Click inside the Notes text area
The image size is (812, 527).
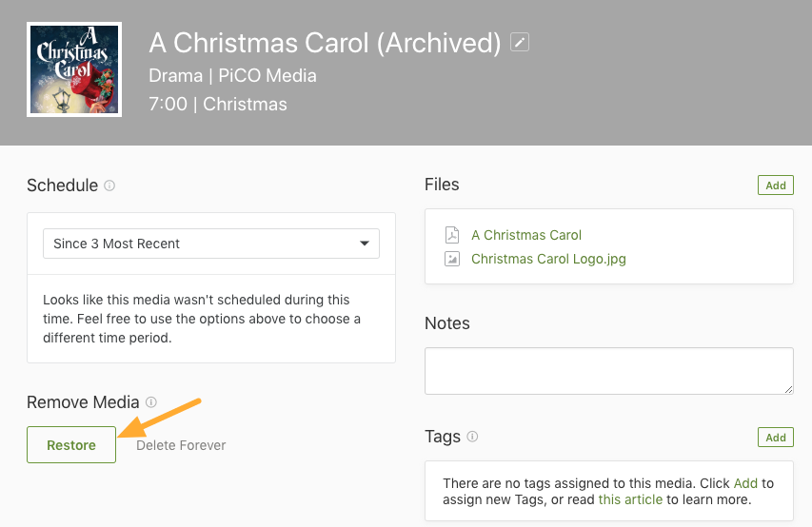(x=609, y=371)
